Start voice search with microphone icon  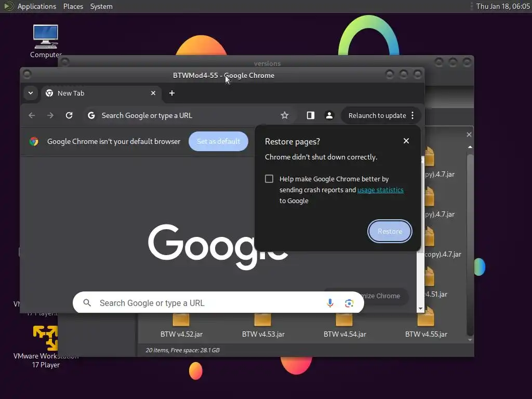point(330,303)
